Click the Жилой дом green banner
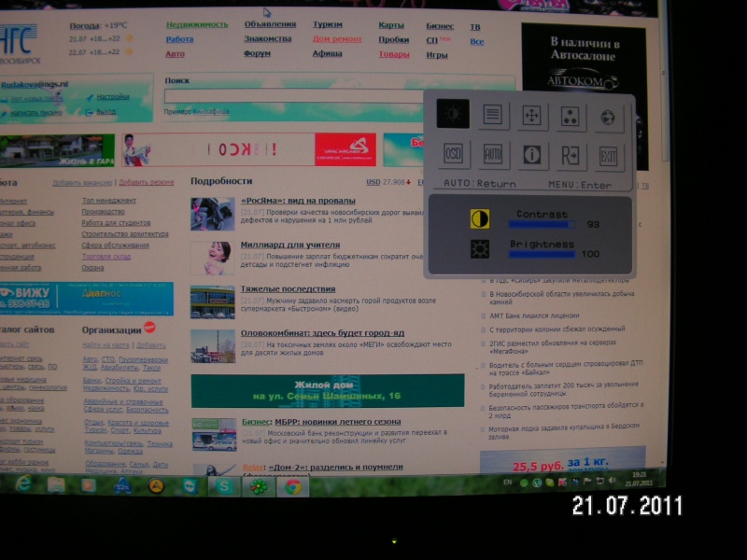The image size is (747, 560). pos(327,390)
